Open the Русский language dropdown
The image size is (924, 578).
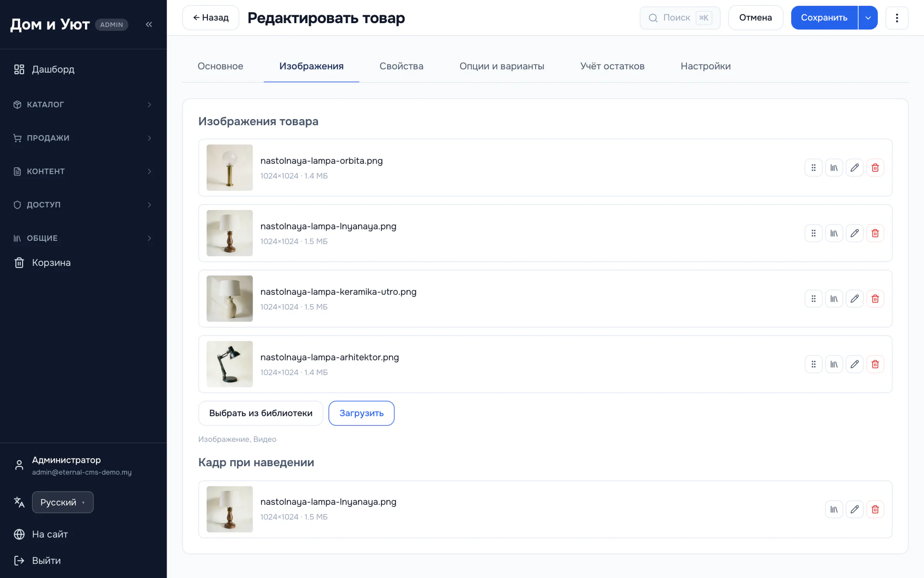[x=63, y=502]
